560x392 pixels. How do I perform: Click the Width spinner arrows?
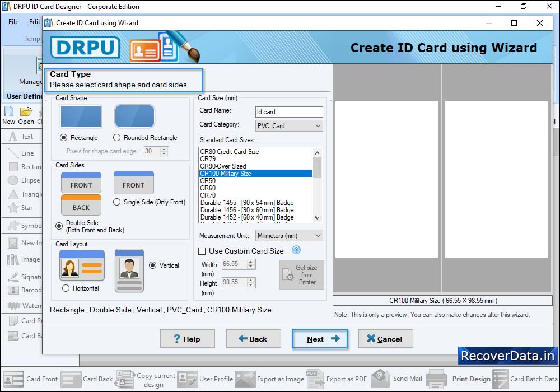[251, 264]
